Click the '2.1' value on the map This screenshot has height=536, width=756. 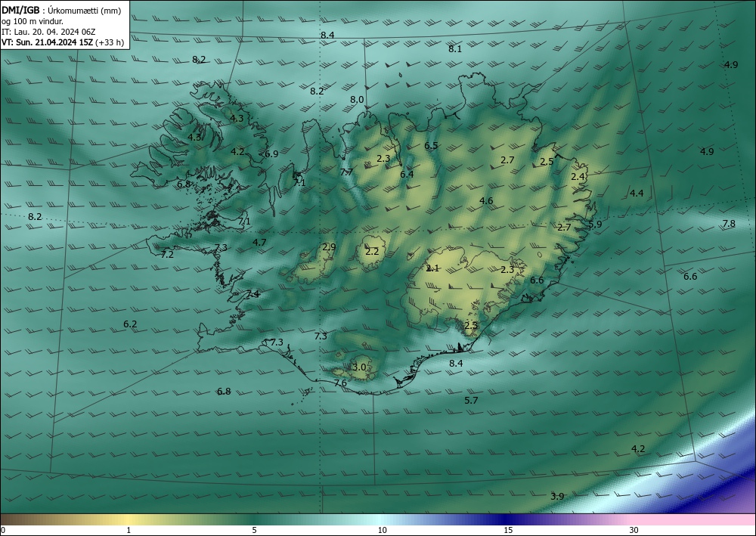click(x=433, y=268)
